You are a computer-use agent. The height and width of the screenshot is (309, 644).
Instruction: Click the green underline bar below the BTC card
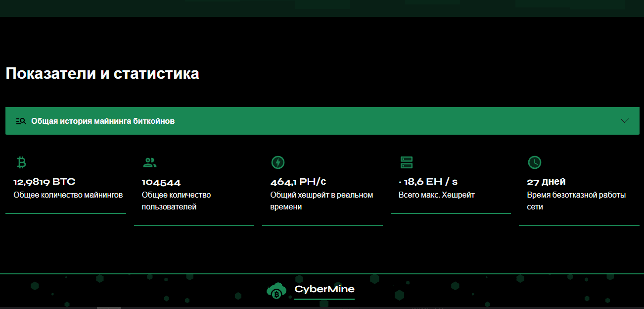click(66, 212)
